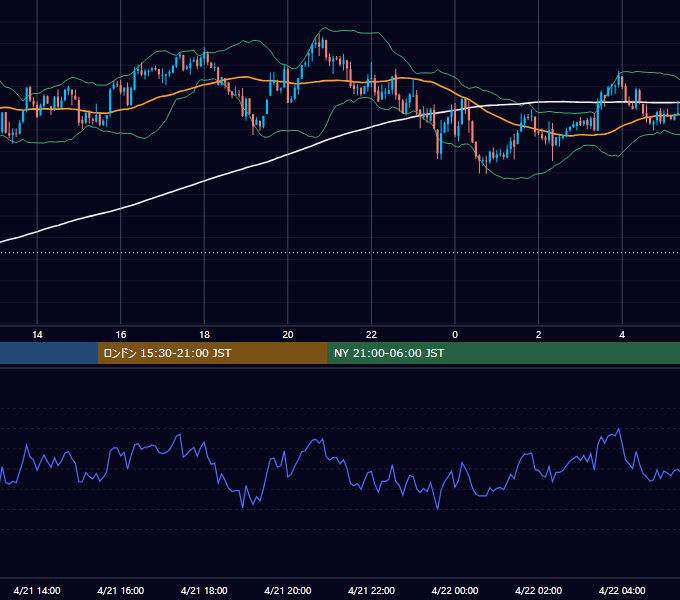This screenshot has width=680, height=600.
Task: Click hour label 2 on price chart axis
Action: (539, 335)
